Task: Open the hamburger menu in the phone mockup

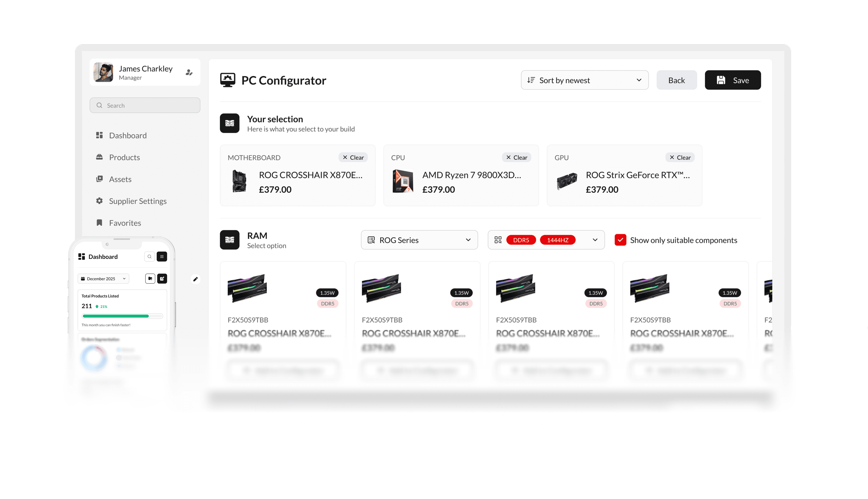Action: [x=162, y=257]
